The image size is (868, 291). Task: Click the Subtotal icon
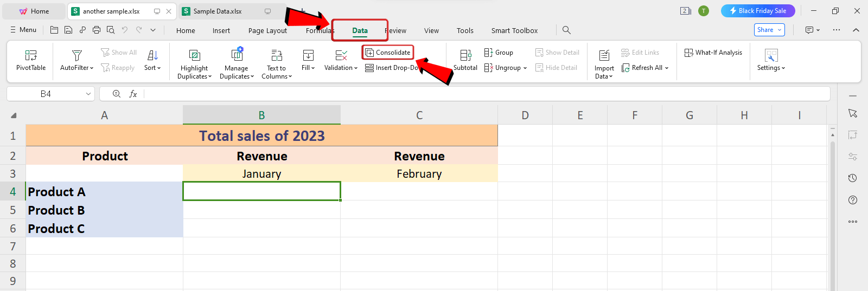(x=465, y=55)
